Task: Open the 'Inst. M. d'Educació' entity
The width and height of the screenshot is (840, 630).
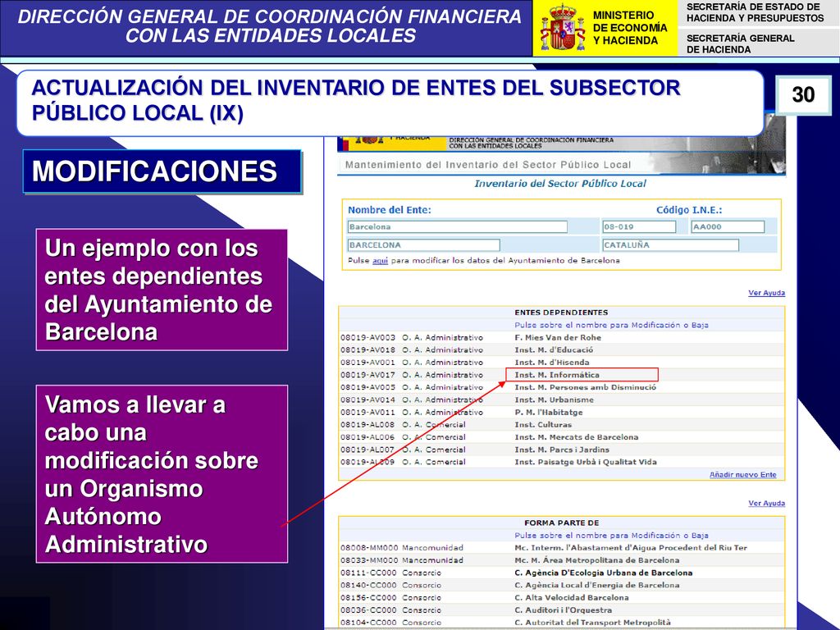Action: pyautogui.click(x=554, y=349)
